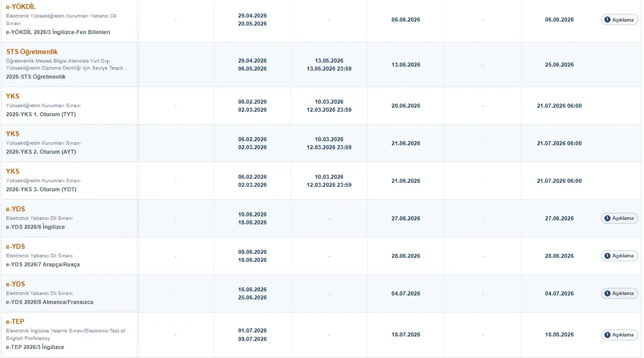Viewport: 644px width, 358px height.
Task: Click the date 10.06.2026 in e-YDS row
Action: (x=253, y=214)
